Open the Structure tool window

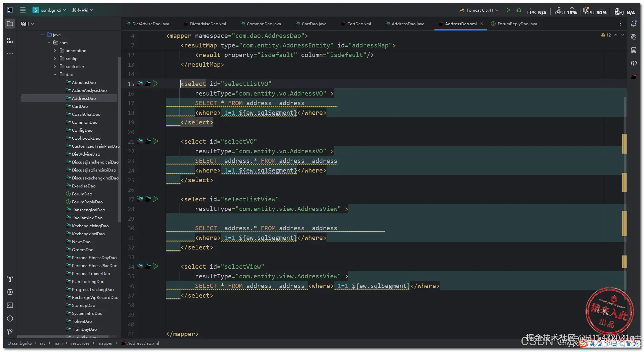point(10,40)
